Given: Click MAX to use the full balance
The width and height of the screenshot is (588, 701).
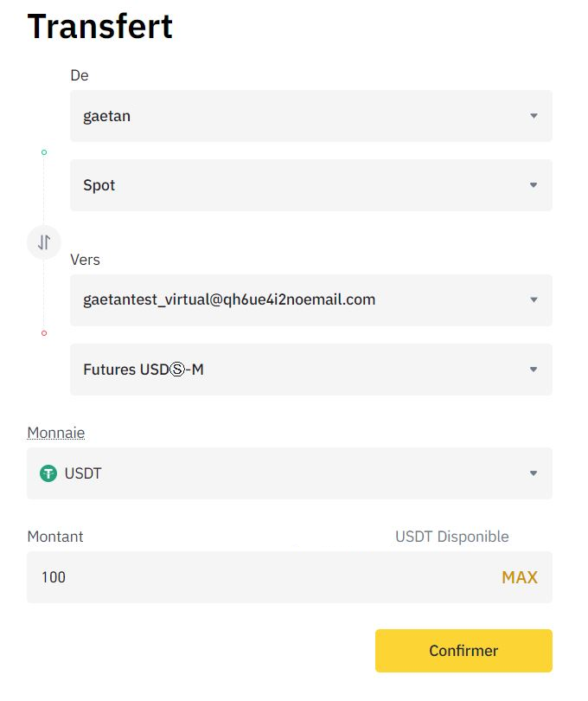Looking at the screenshot, I should (x=519, y=577).
